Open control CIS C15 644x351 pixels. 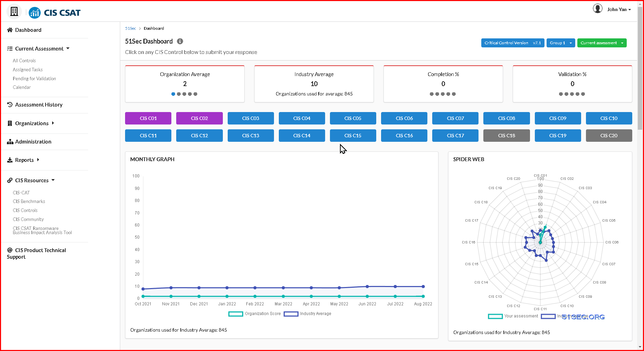(x=353, y=136)
